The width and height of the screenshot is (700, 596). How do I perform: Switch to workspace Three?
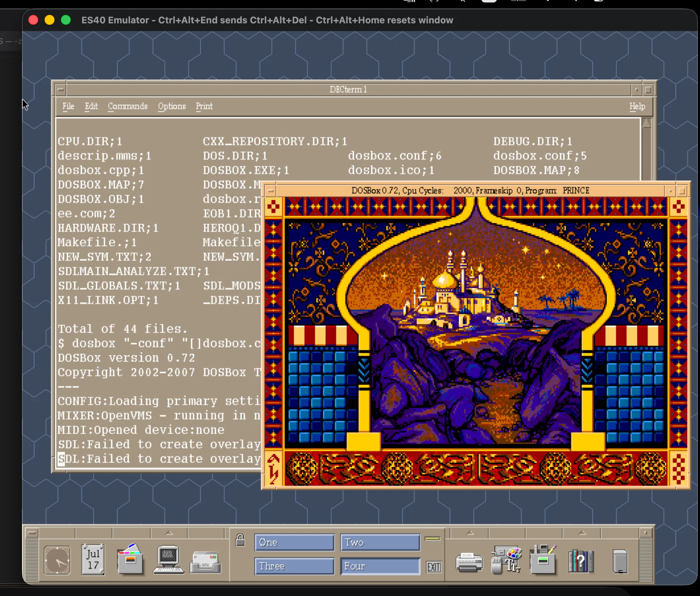coord(294,566)
